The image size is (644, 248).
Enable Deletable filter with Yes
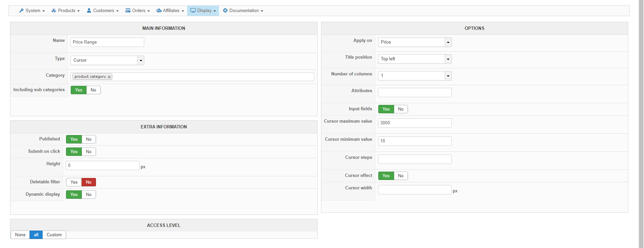74,182
